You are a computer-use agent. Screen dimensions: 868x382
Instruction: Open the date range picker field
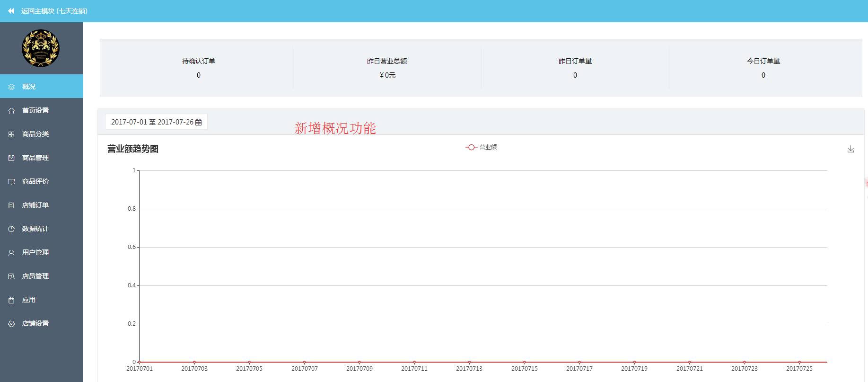tap(156, 122)
